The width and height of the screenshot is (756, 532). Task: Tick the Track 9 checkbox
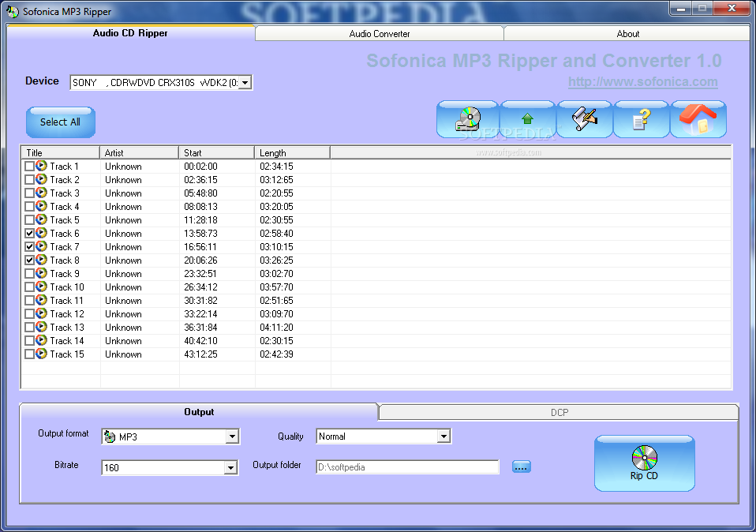click(29, 273)
